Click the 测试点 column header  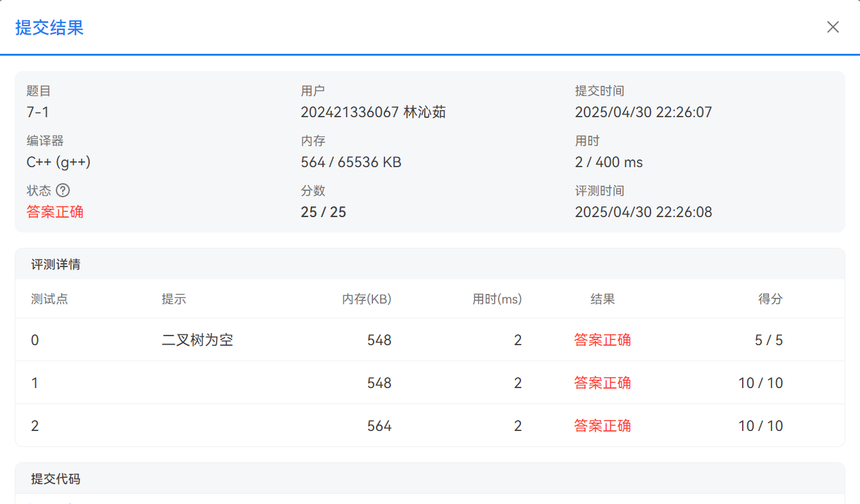pyautogui.click(x=49, y=299)
